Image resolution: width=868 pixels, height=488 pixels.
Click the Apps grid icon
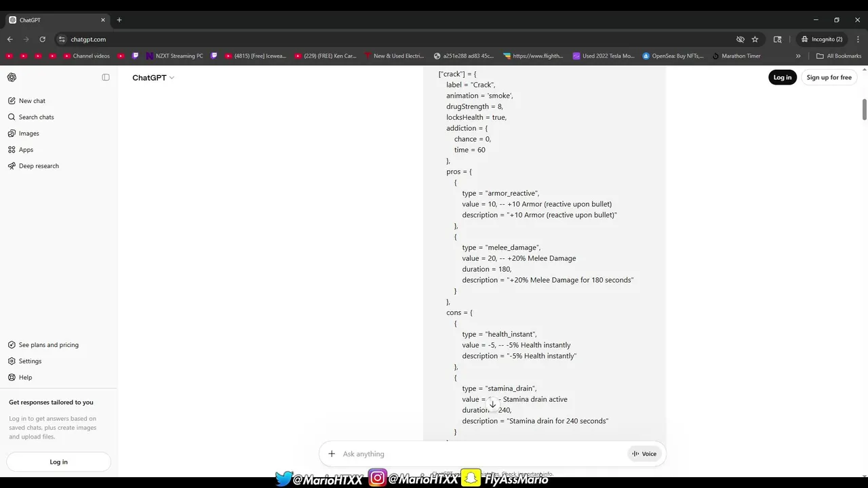click(x=12, y=150)
